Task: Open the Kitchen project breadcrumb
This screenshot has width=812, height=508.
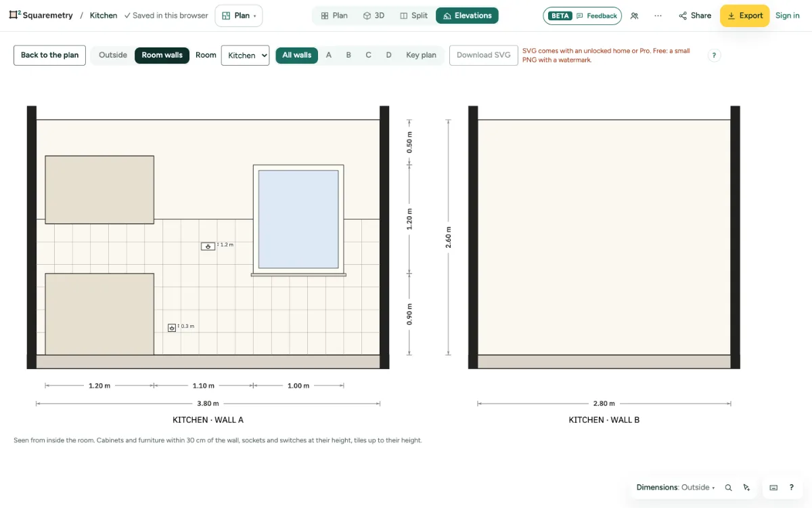Action: (x=104, y=15)
